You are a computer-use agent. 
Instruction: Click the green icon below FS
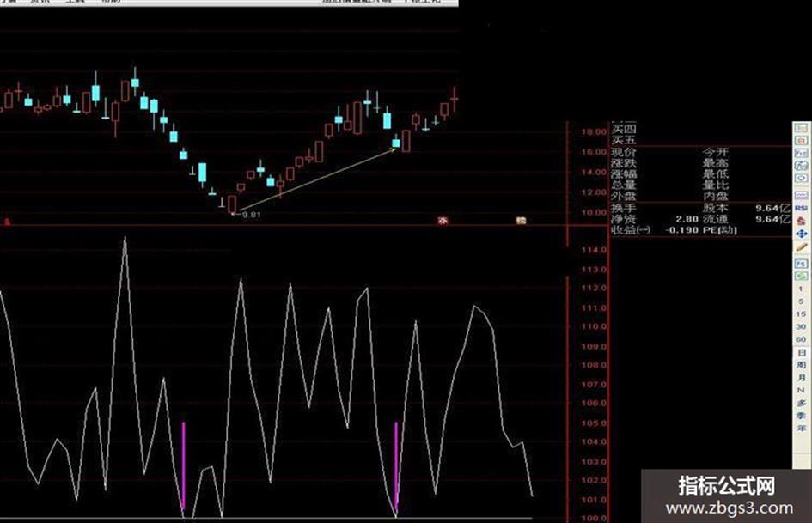tap(801, 276)
